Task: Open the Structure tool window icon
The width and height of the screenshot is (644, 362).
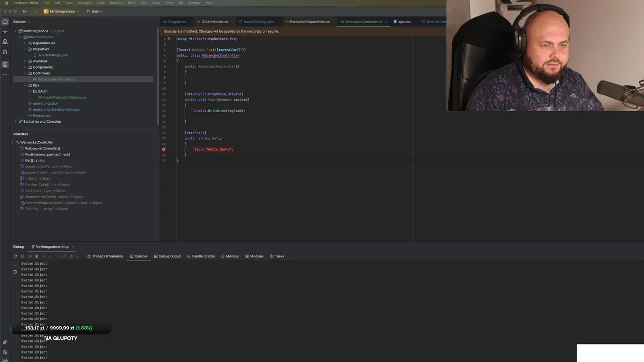Action: pyautogui.click(x=5, y=64)
